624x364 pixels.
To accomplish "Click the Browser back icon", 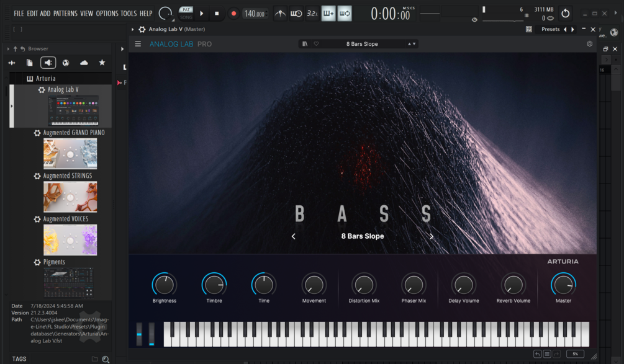I will [x=23, y=48].
